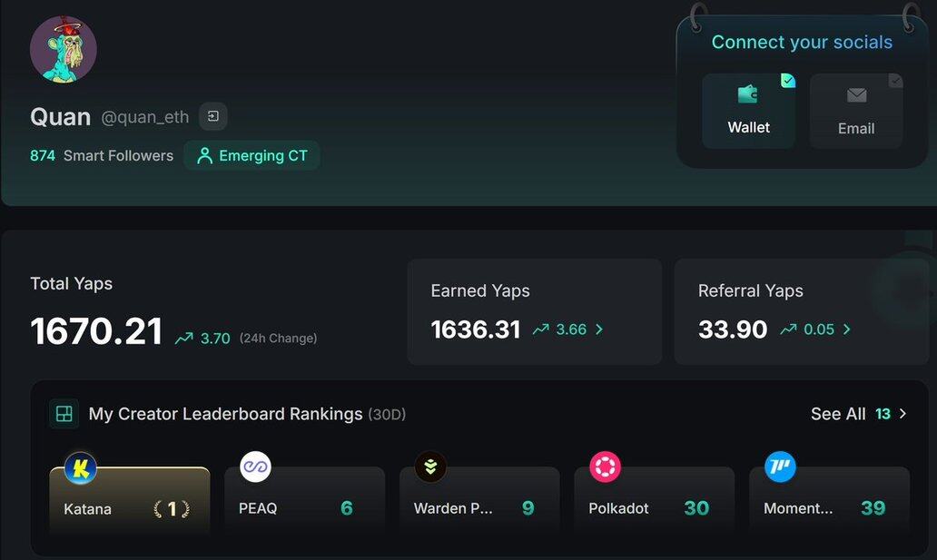
Task: Click the Polkadot logo icon
Action: pos(605,467)
